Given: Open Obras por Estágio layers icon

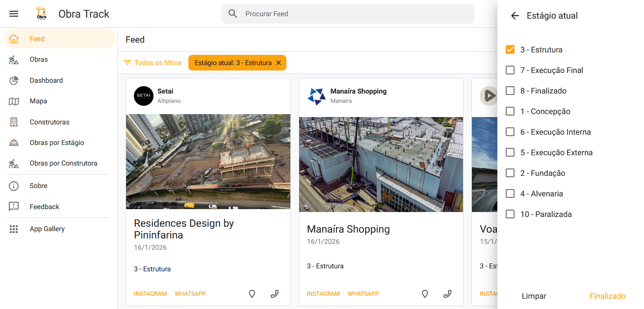Looking at the screenshot, I should tap(14, 143).
